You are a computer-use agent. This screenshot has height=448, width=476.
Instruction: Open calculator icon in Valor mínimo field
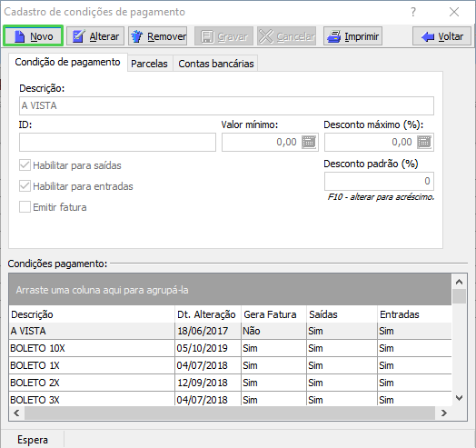coord(309,142)
